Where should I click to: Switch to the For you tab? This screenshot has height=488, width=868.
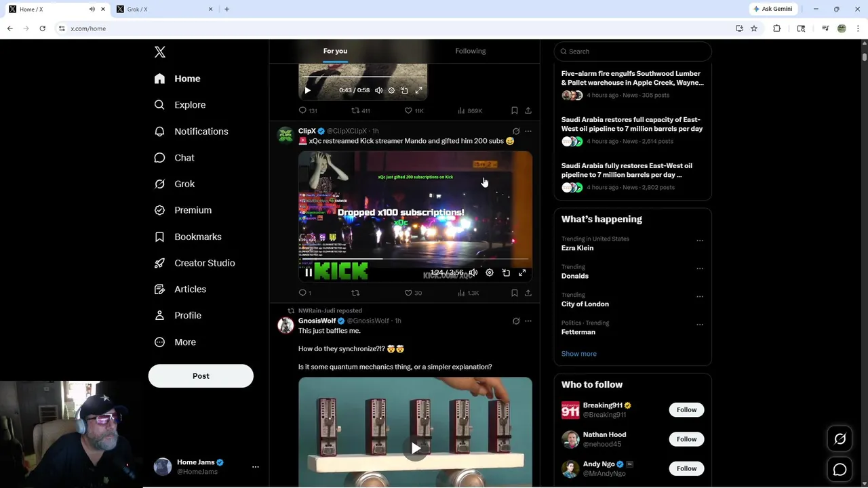pos(335,51)
